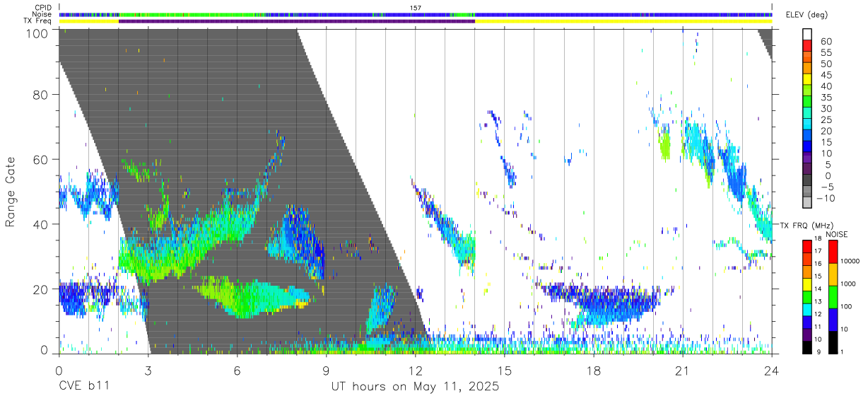Click the red top band of NOISE colorbar
Viewport: 868px width, 401px height.
(x=832, y=251)
